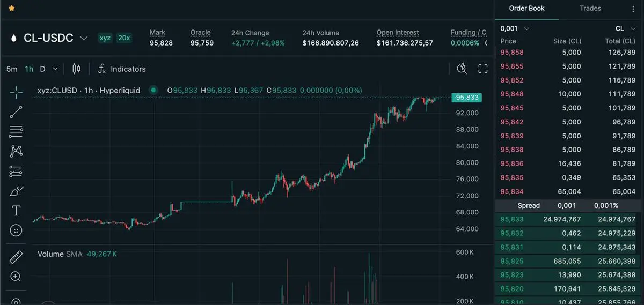Select the crosshair cursor tool
644x305 pixels.
click(x=16, y=92)
